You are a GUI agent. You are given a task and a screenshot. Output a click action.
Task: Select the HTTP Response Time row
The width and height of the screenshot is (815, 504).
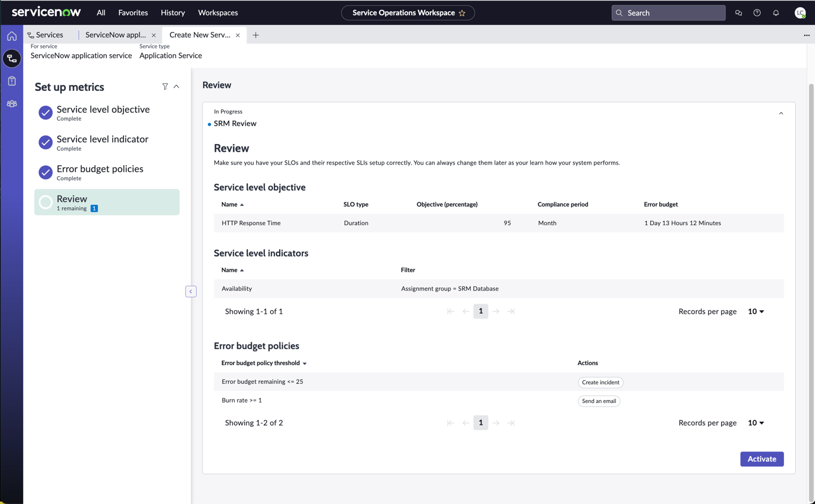(499, 223)
